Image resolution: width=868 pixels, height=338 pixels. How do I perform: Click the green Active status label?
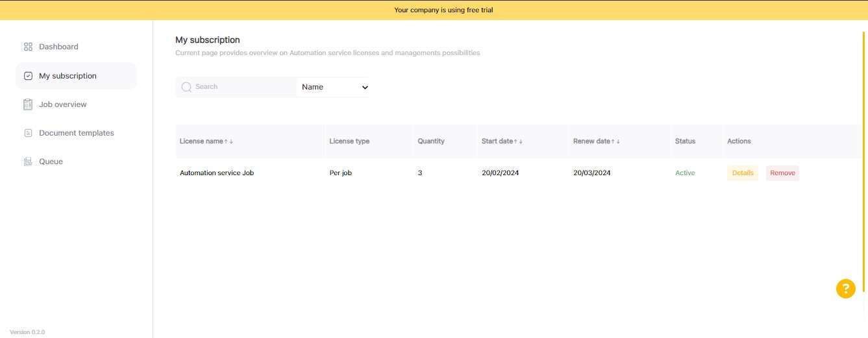[685, 173]
